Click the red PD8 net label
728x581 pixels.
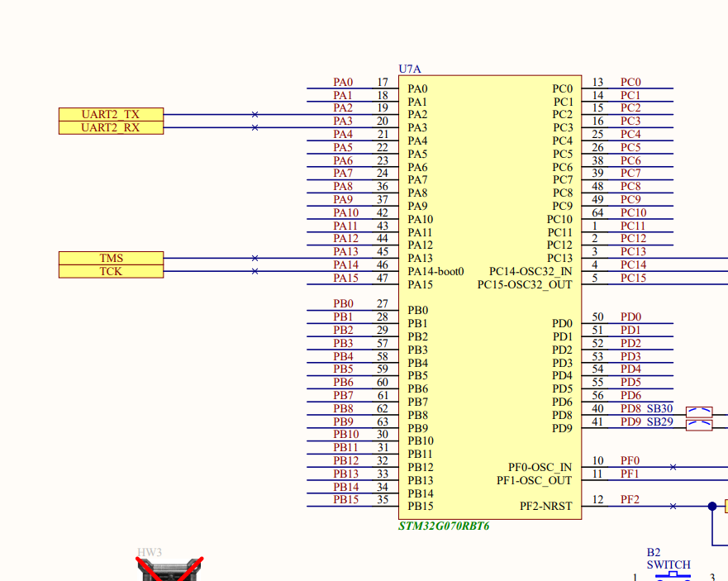tap(631, 409)
